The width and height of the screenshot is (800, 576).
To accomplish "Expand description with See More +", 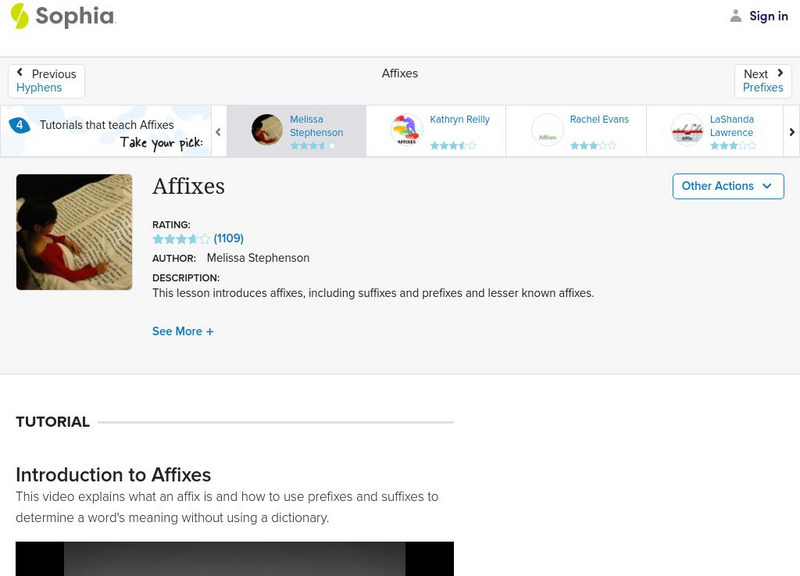I will pos(183,331).
